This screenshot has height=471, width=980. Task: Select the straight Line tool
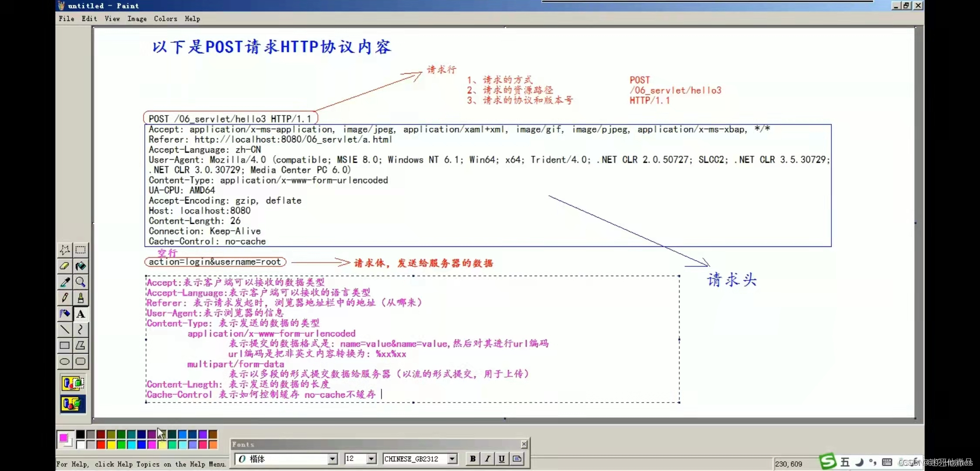coord(65,330)
